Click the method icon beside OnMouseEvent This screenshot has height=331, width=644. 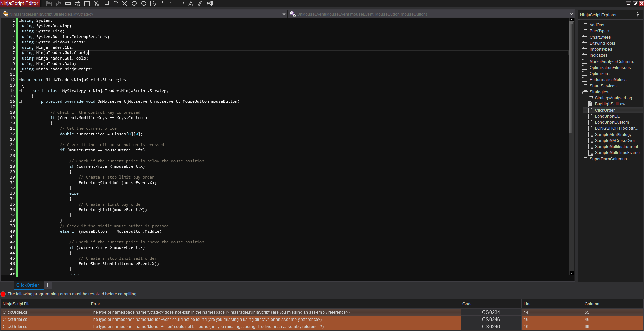point(293,14)
